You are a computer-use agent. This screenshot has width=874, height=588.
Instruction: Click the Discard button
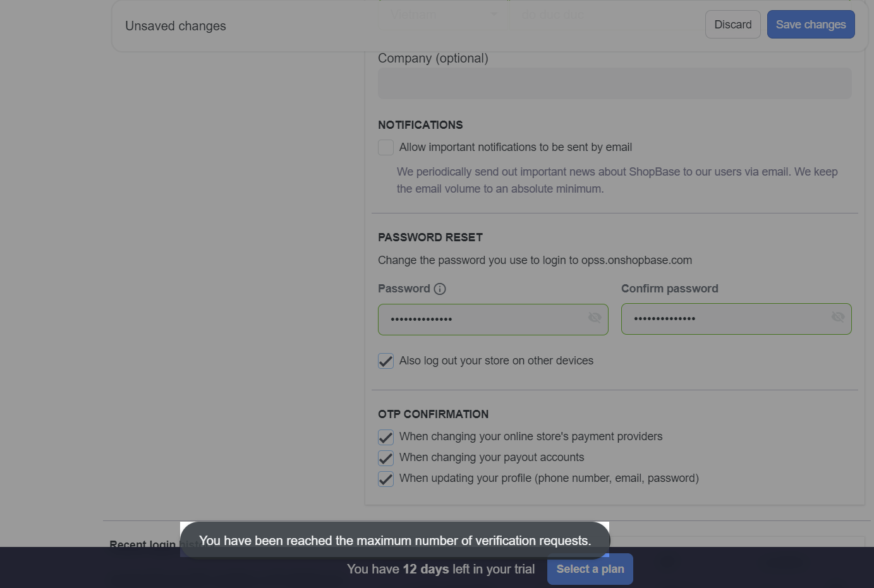(x=732, y=25)
